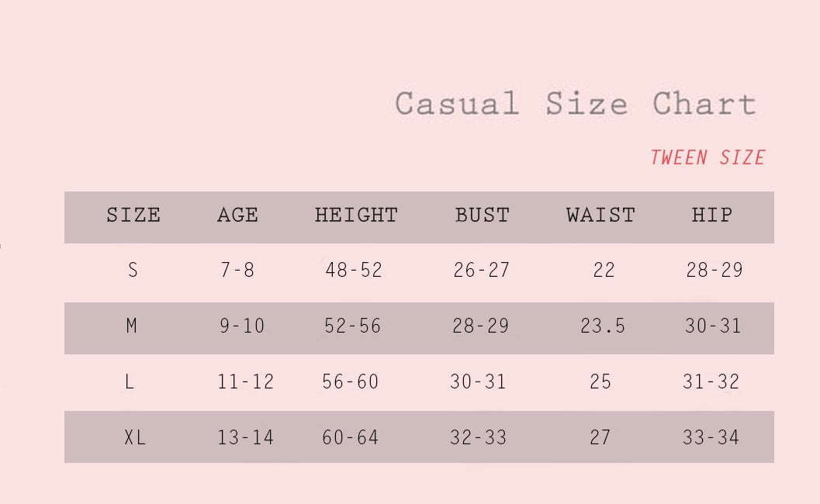Click age value 7-8
The image size is (820, 504).
coord(237,270)
